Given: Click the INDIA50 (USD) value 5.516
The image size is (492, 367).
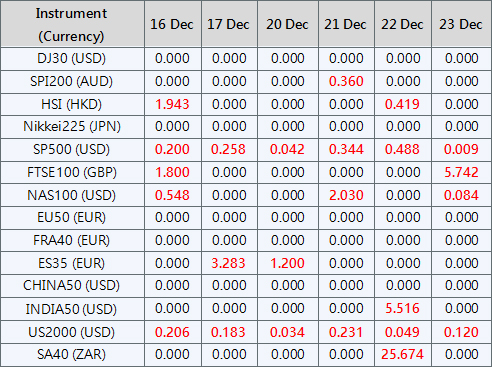Looking at the screenshot, I should point(402,308).
